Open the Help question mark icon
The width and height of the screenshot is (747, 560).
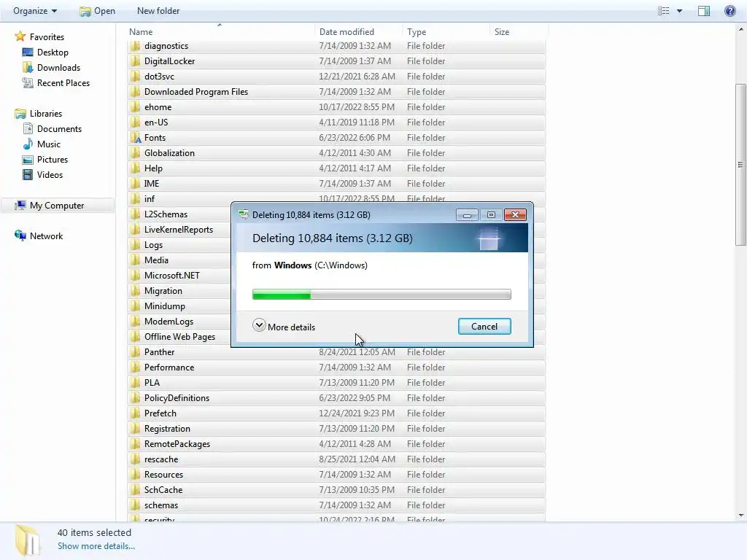729,10
